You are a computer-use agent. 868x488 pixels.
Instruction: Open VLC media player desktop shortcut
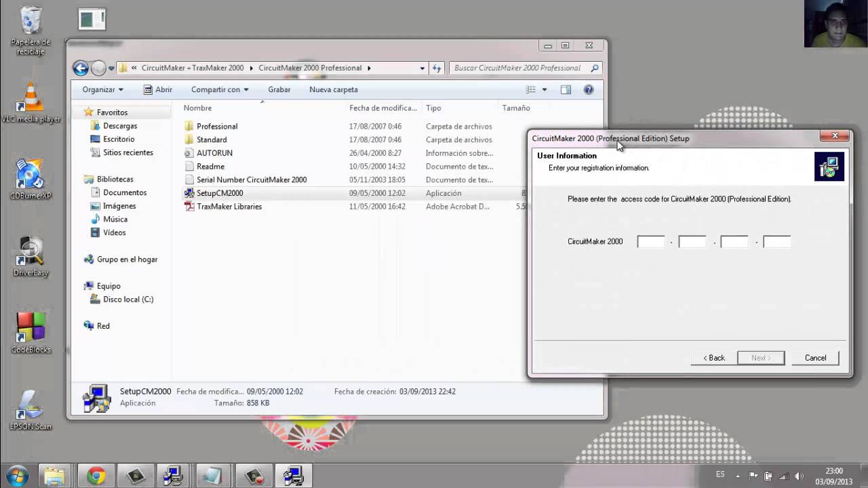tap(31, 103)
